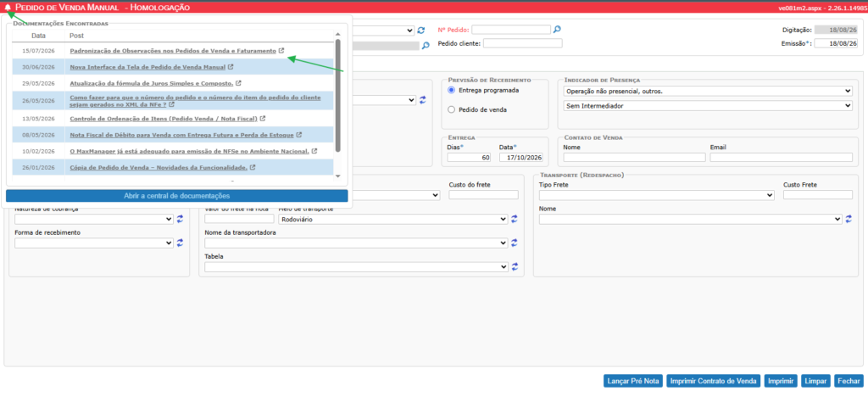Open link Nota Fiscal de Débito para Venda
This screenshot has height=402, width=868.
[181, 135]
